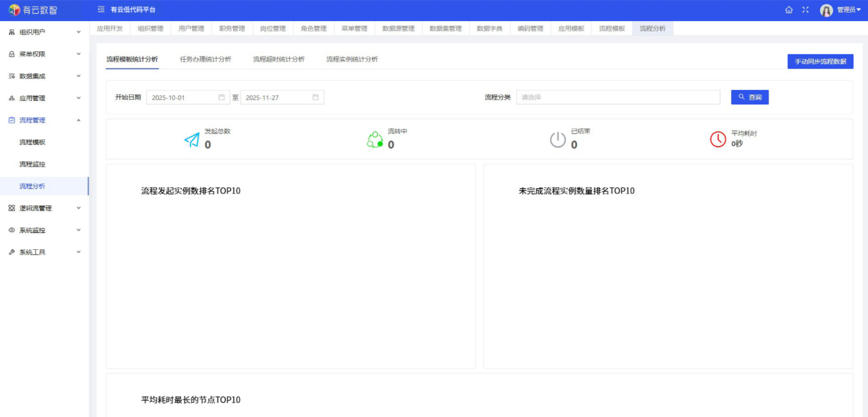868x417 pixels.
Task: Select 流程监控 in the sidebar
Action: pyautogui.click(x=33, y=164)
